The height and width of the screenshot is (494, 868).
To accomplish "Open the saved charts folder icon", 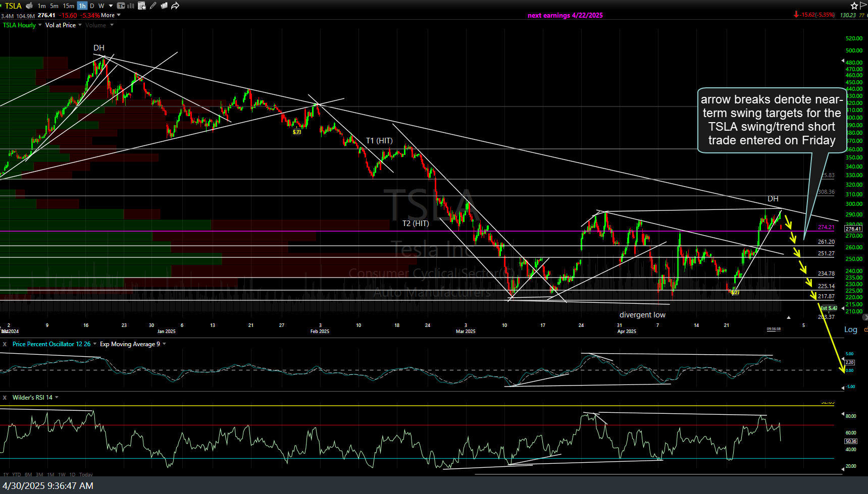I will pos(164,6).
